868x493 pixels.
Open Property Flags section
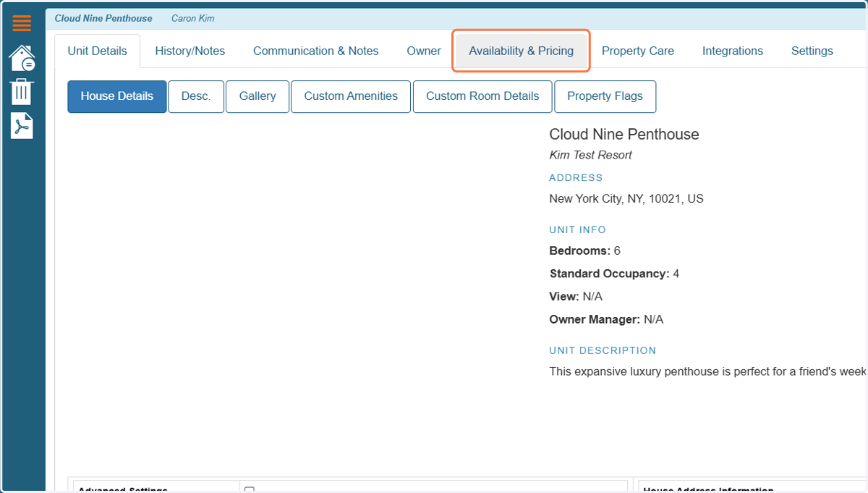pyautogui.click(x=605, y=96)
